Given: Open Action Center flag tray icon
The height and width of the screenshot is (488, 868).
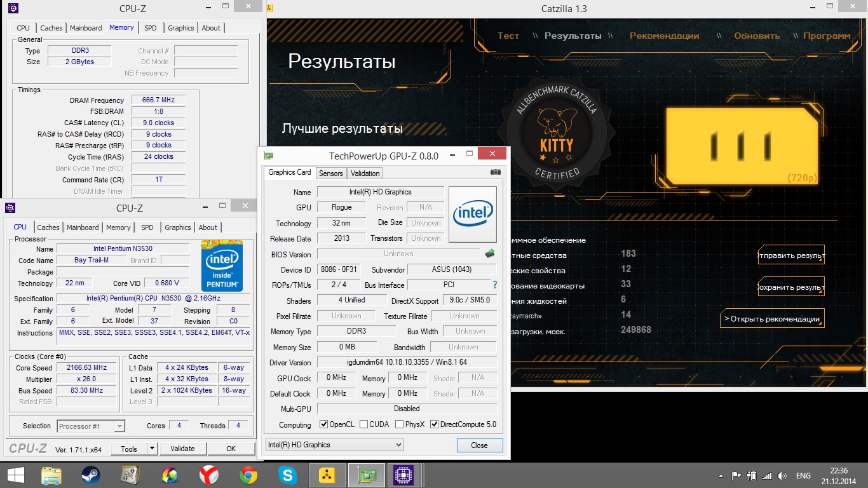Looking at the screenshot, I should (x=736, y=475).
